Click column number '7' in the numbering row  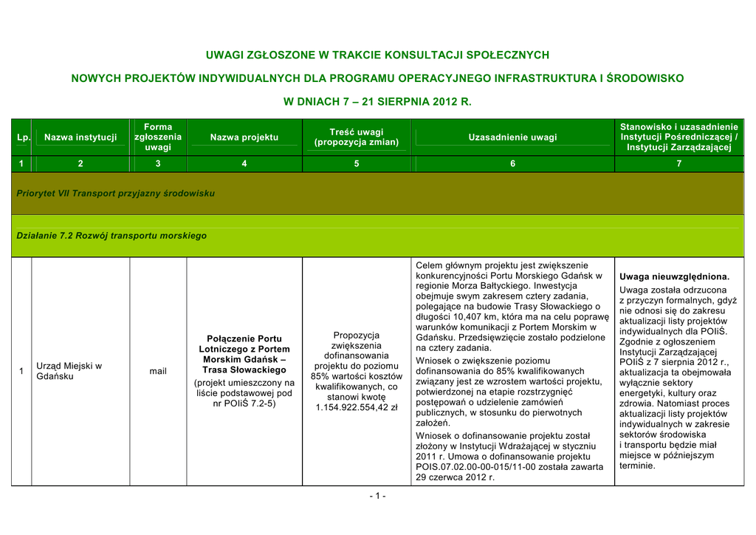click(x=678, y=164)
